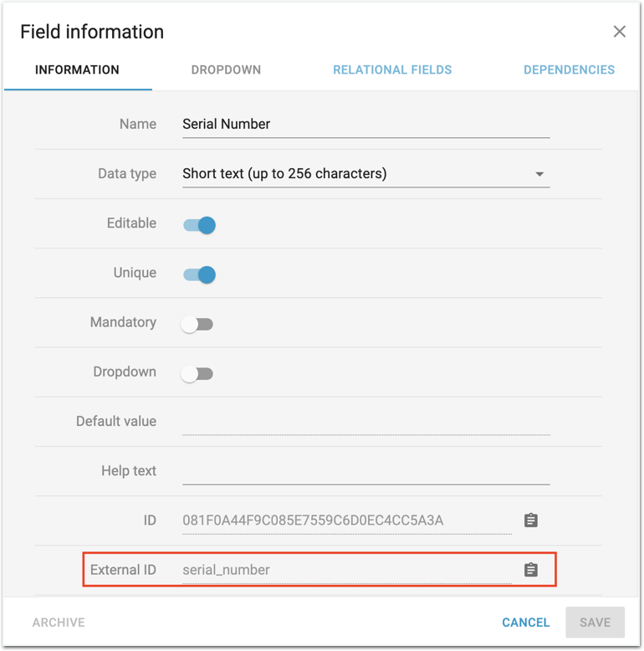Copy the External ID to clipboard
The width and height of the screenshot is (644, 651).
point(530,570)
